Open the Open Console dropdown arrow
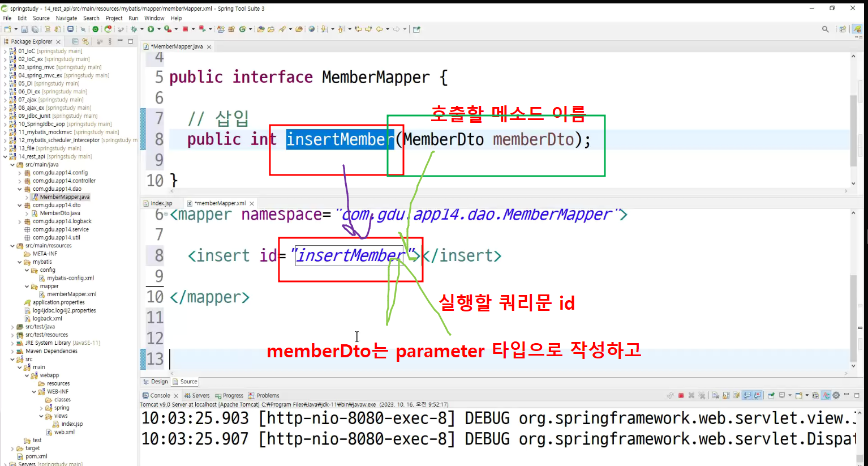 tap(807, 395)
